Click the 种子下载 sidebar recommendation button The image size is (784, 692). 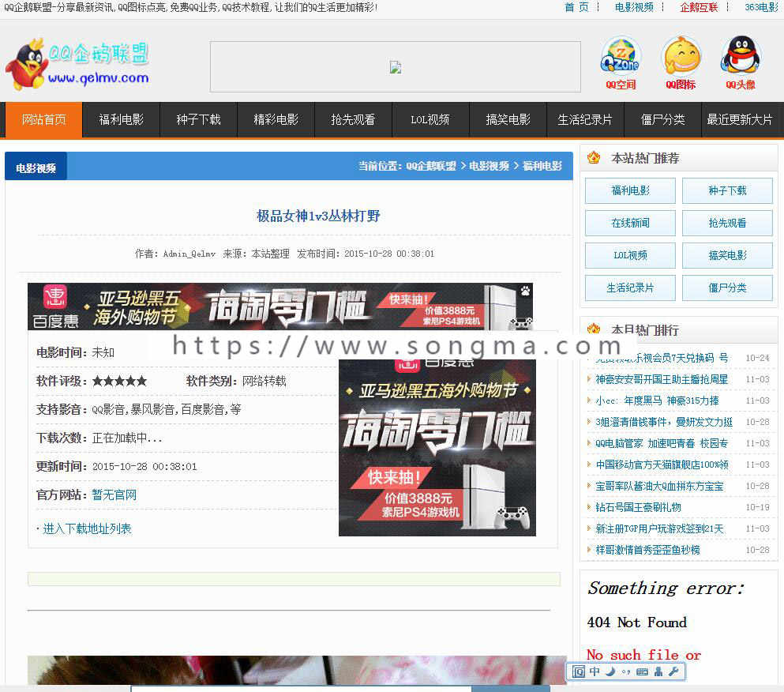[x=727, y=190]
